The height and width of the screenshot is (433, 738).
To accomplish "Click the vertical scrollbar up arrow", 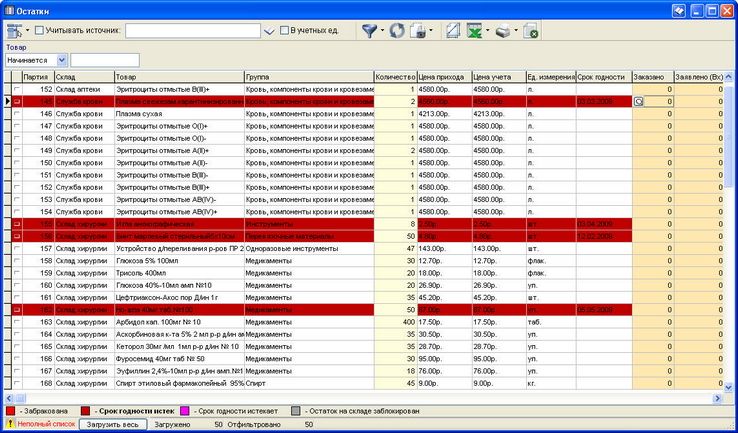I will click(x=729, y=77).
